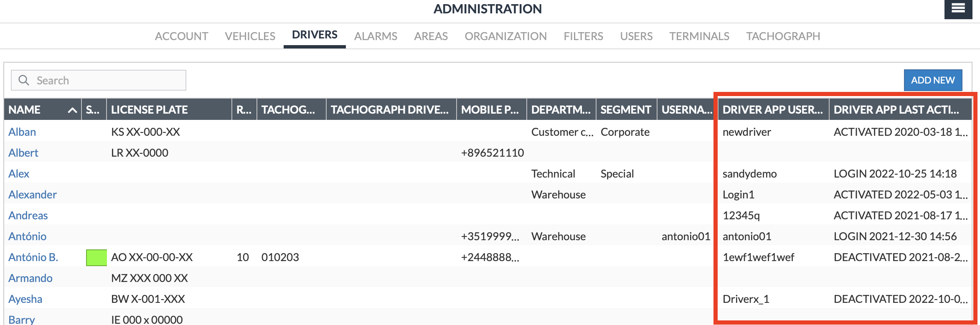The width and height of the screenshot is (980, 325).
Task: Click 12345q app username cell
Action: [741, 216]
